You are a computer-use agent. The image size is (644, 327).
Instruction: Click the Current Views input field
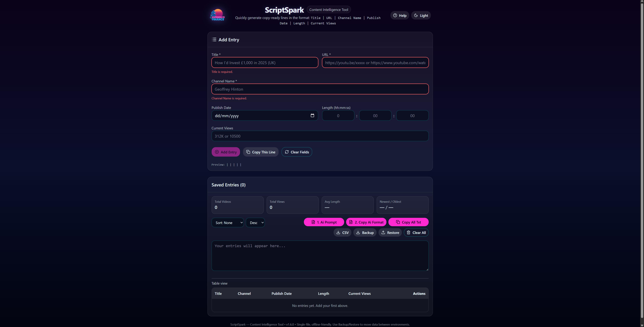pos(320,136)
